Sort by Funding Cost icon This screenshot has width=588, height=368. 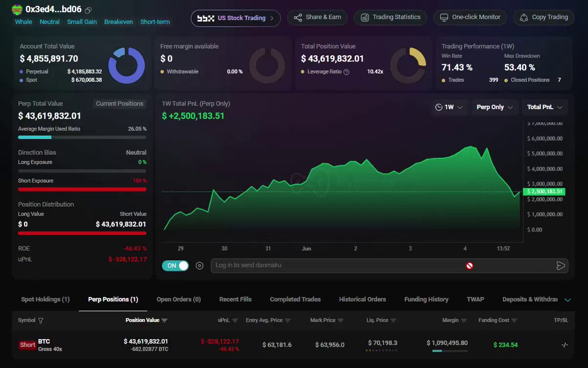tap(514, 320)
